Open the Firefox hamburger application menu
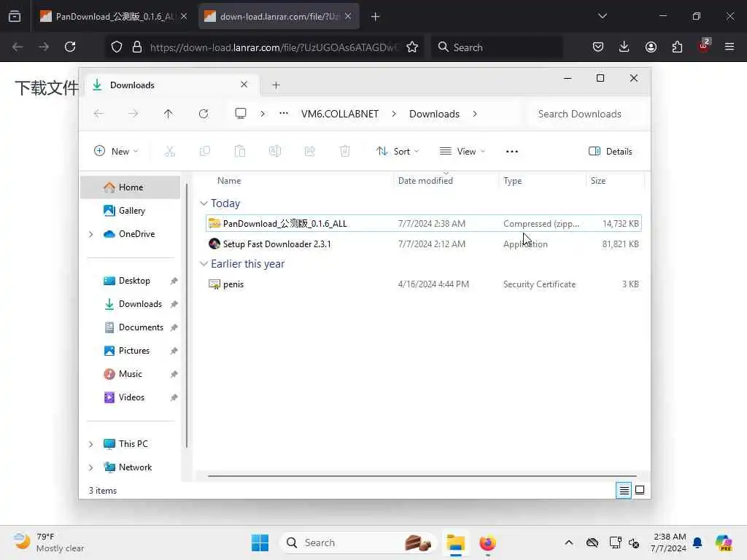Viewport: 747px width, 560px height. click(729, 47)
